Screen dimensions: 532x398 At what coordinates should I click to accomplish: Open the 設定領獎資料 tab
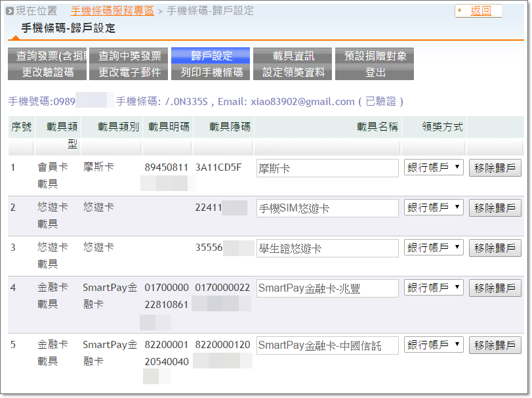tap(293, 72)
